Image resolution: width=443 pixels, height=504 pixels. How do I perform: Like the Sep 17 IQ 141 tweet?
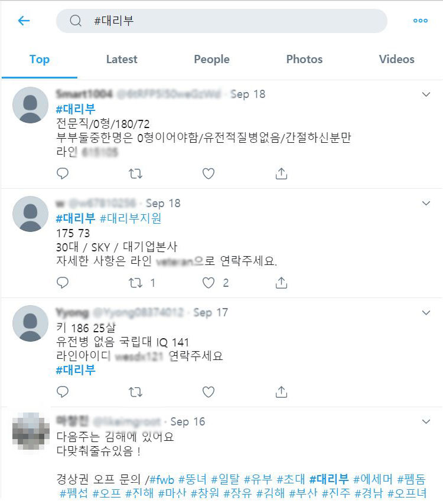208,392
